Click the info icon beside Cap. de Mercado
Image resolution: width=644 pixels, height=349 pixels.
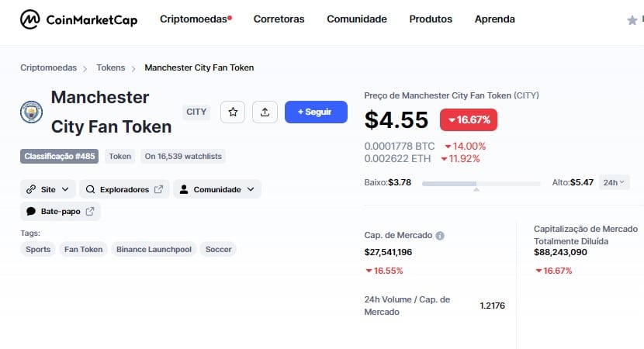(440, 236)
